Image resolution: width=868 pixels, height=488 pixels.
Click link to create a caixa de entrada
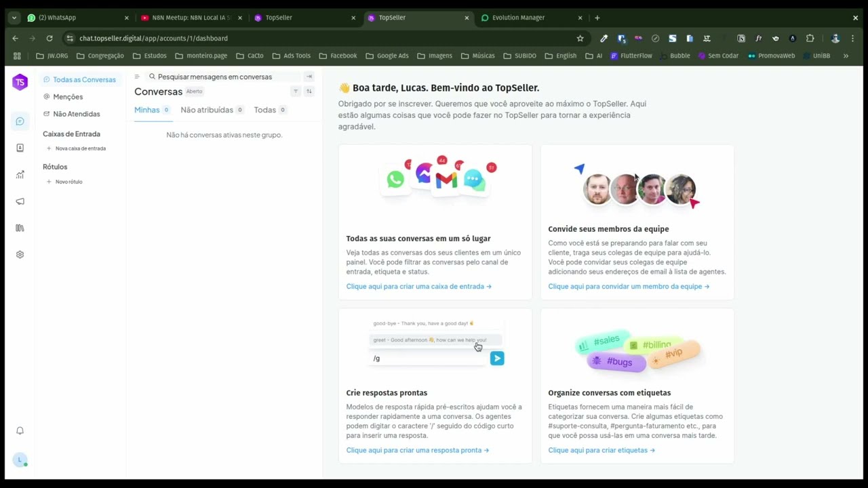click(419, 286)
